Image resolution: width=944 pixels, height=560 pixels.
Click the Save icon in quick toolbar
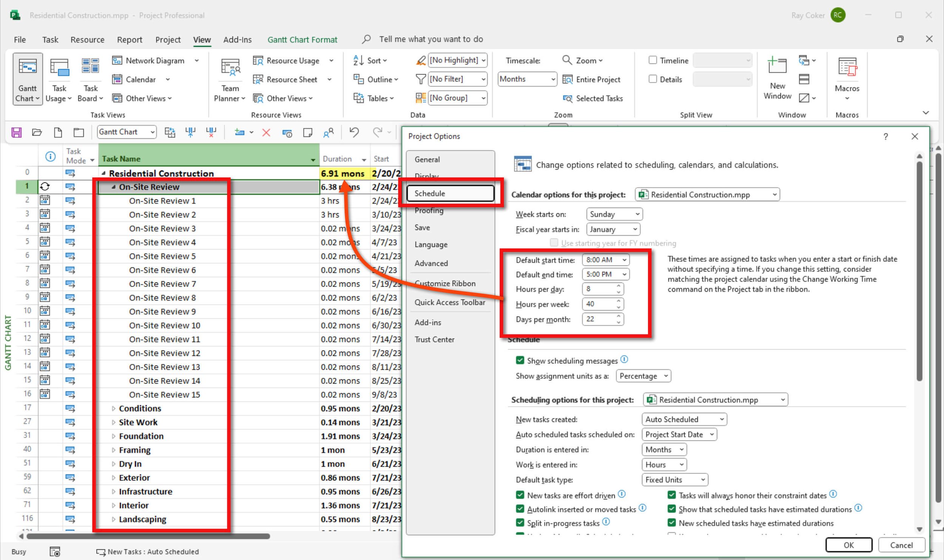tap(16, 132)
